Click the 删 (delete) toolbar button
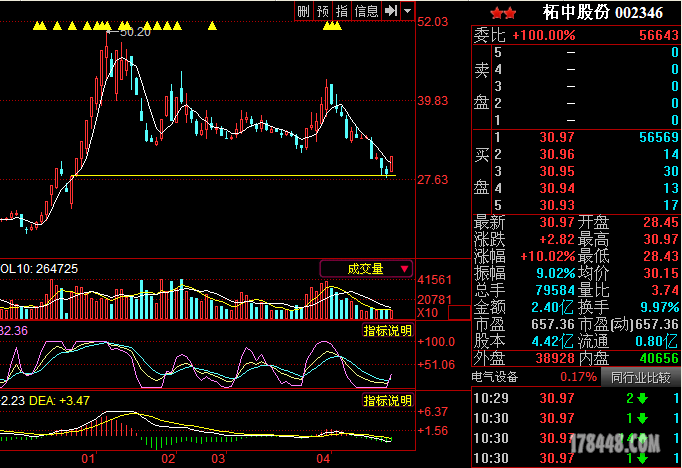This screenshot has width=682, height=468. tap(304, 11)
